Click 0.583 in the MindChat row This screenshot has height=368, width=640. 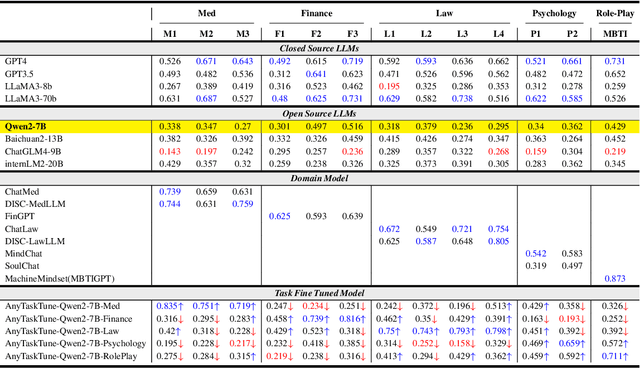(x=572, y=253)
